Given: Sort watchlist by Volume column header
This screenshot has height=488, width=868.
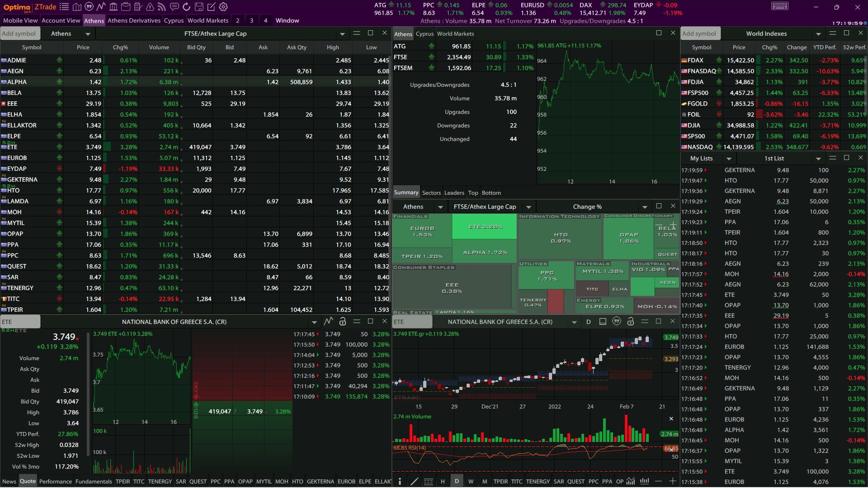Looking at the screenshot, I should tap(159, 47).
